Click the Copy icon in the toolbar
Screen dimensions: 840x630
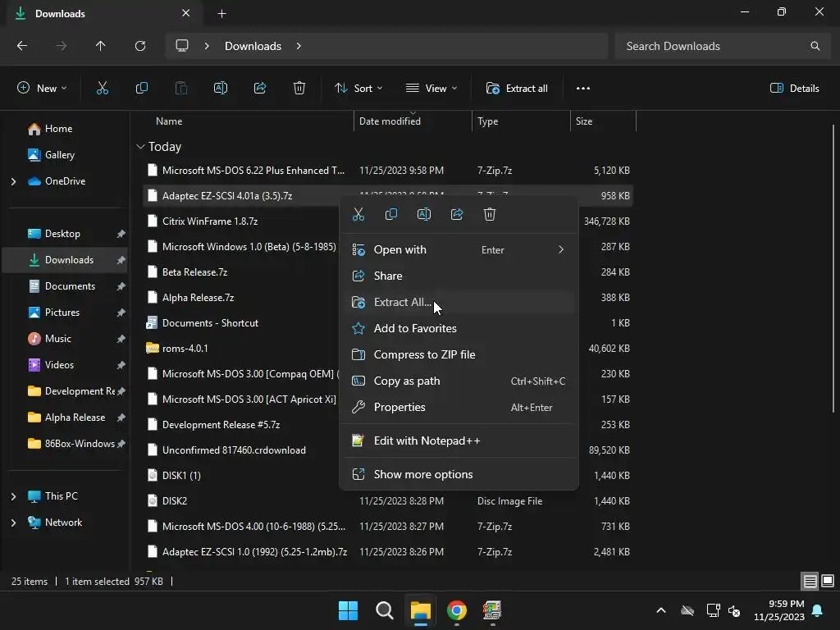141,89
